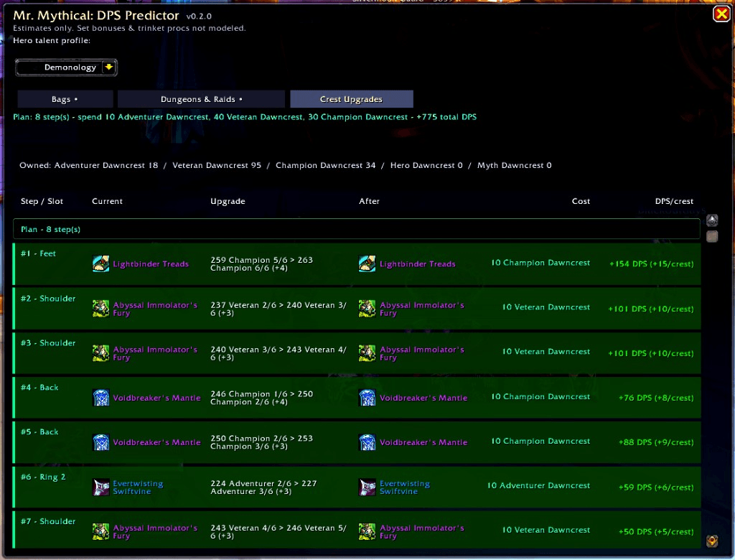This screenshot has width=735, height=560.
Task: Click step #4 Voidbreaker's Mantle Current icon
Action: (x=100, y=398)
